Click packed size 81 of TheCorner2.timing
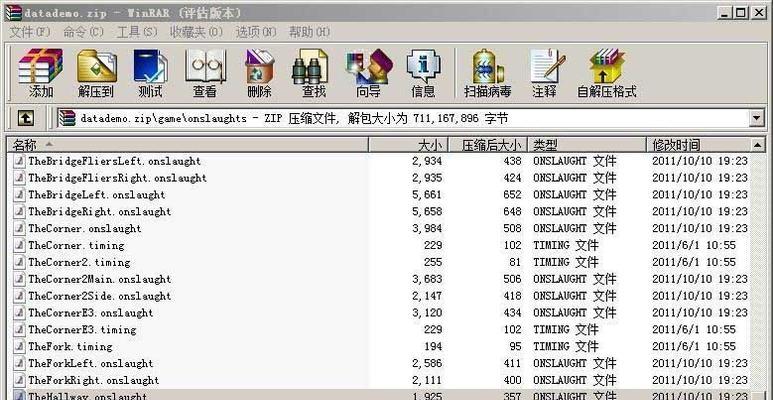The image size is (773, 400). pyautogui.click(x=515, y=262)
